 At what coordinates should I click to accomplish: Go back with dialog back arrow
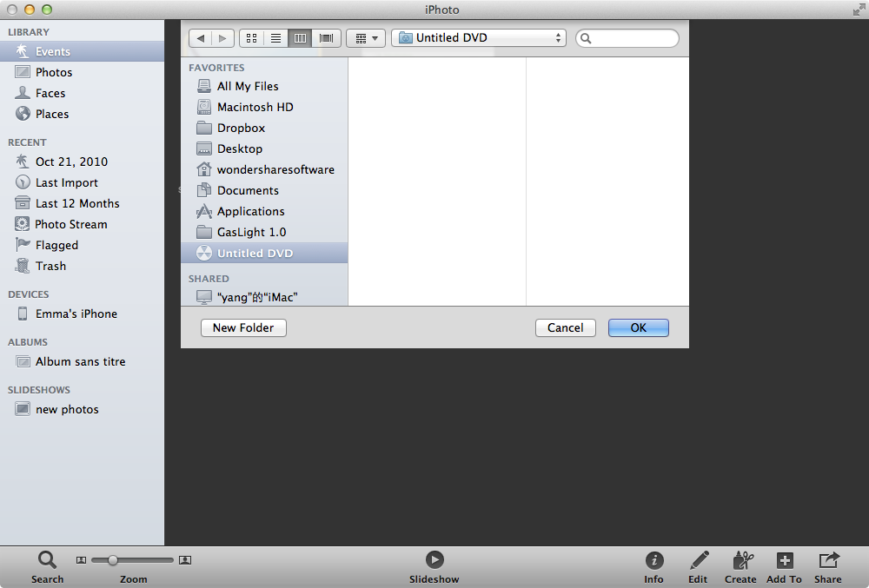pos(200,38)
